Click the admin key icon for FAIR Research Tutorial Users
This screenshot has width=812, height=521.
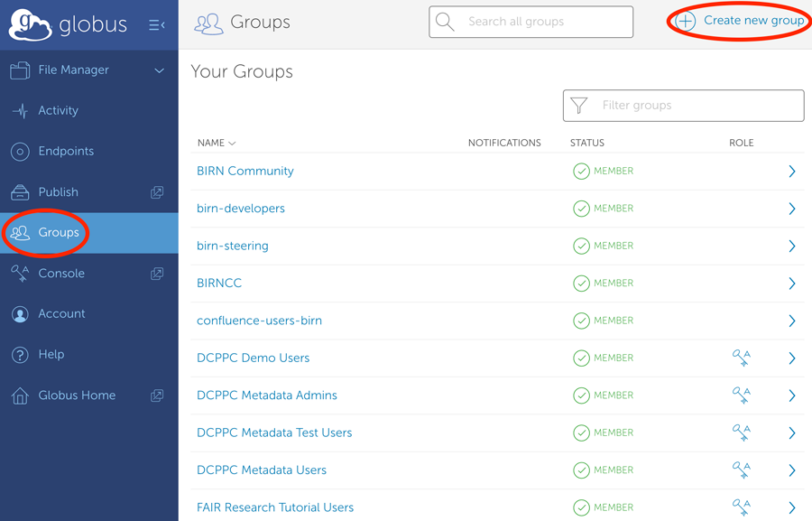click(x=742, y=507)
